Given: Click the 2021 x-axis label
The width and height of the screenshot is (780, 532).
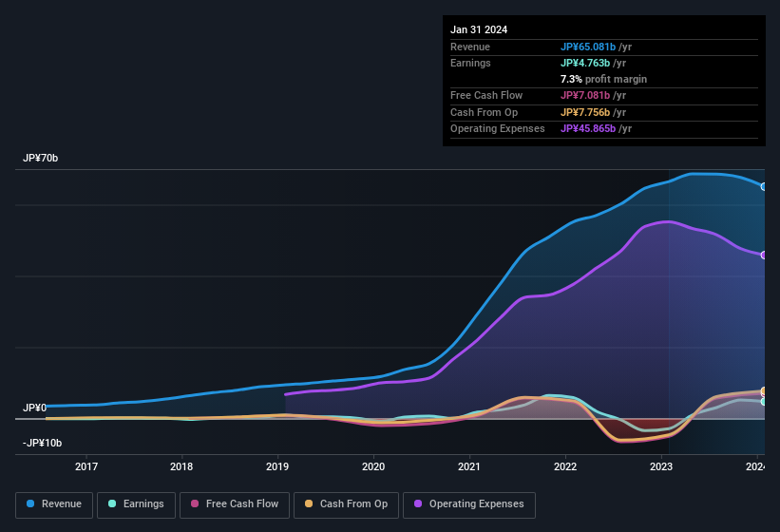Looking at the screenshot, I should click(469, 466).
